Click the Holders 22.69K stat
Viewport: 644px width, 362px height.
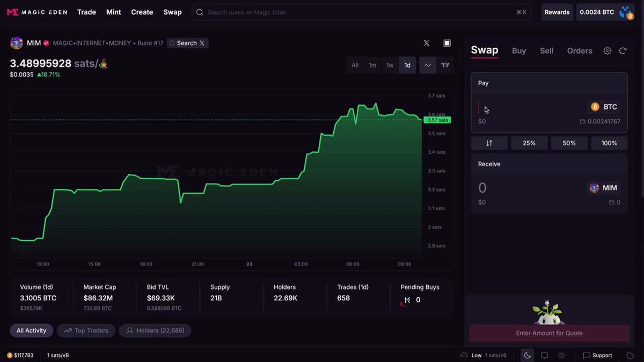point(286,293)
